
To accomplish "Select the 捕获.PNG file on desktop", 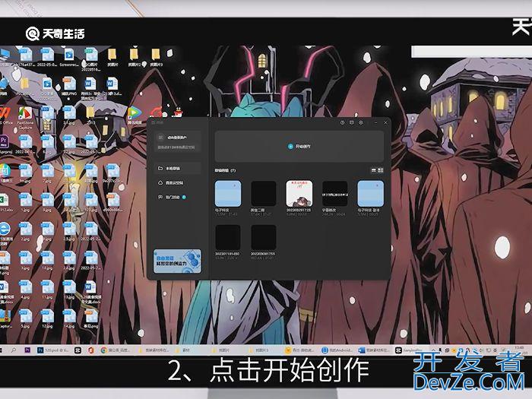I will pyautogui.click(x=69, y=86).
